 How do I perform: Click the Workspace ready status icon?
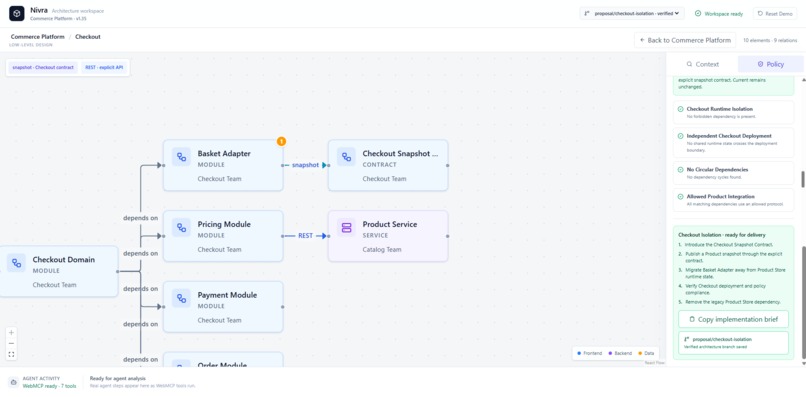point(698,13)
